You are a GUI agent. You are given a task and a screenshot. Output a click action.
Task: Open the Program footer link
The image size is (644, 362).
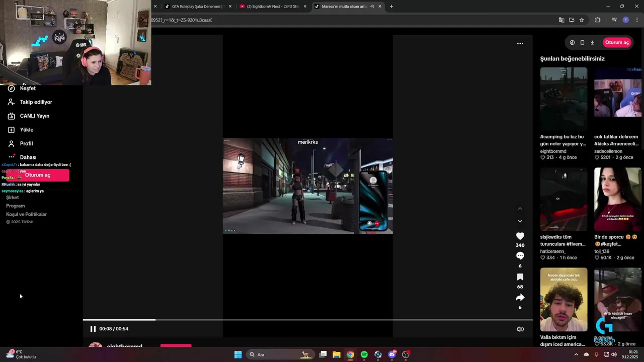click(x=15, y=206)
